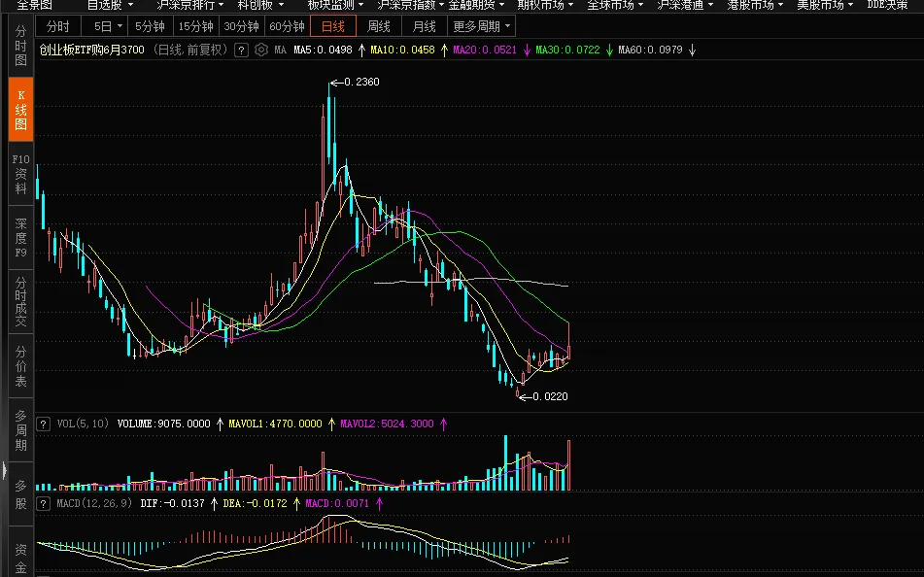
Task: Open the 多股 sidebar tab
Action: (20, 494)
